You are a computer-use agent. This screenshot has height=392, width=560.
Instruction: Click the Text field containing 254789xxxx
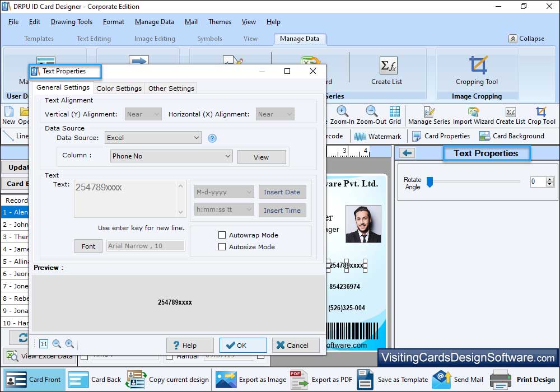coord(130,198)
